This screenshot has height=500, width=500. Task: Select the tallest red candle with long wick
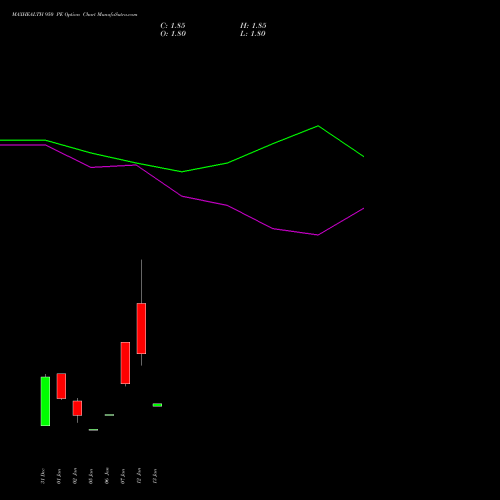[141, 328]
